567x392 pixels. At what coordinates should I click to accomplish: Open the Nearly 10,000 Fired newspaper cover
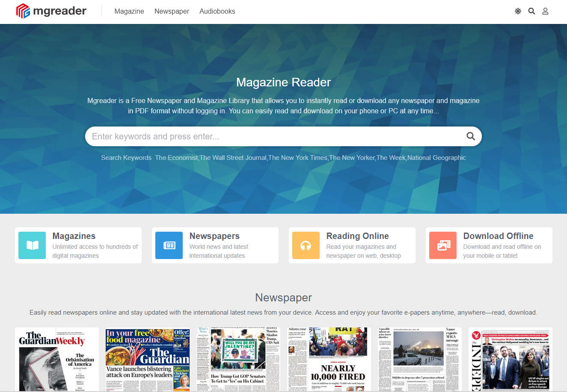329,359
